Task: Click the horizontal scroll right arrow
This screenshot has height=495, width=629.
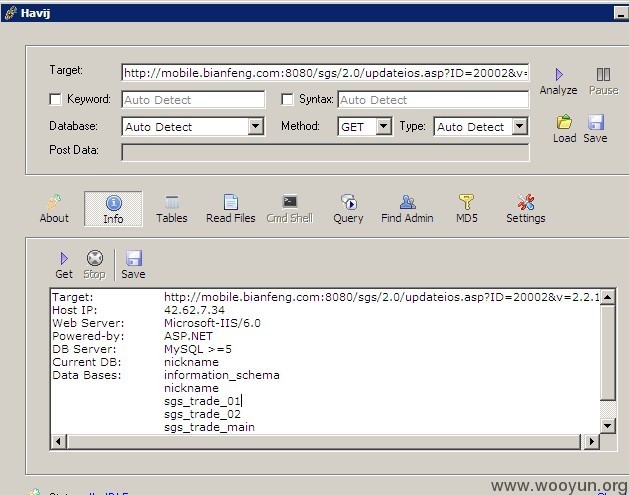Action: [x=592, y=442]
